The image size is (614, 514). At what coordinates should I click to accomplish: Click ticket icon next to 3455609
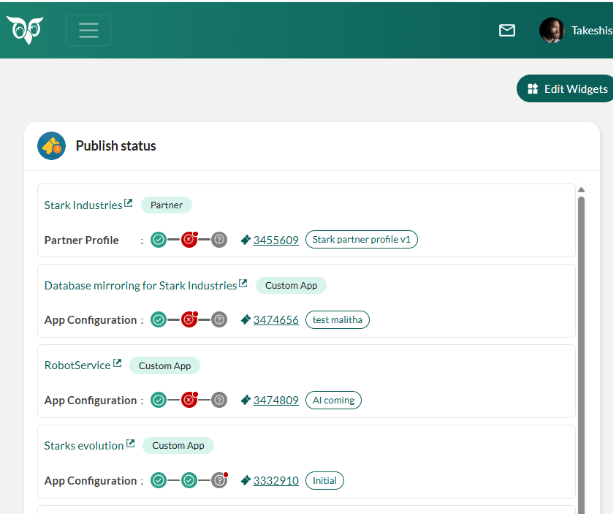coord(246,240)
